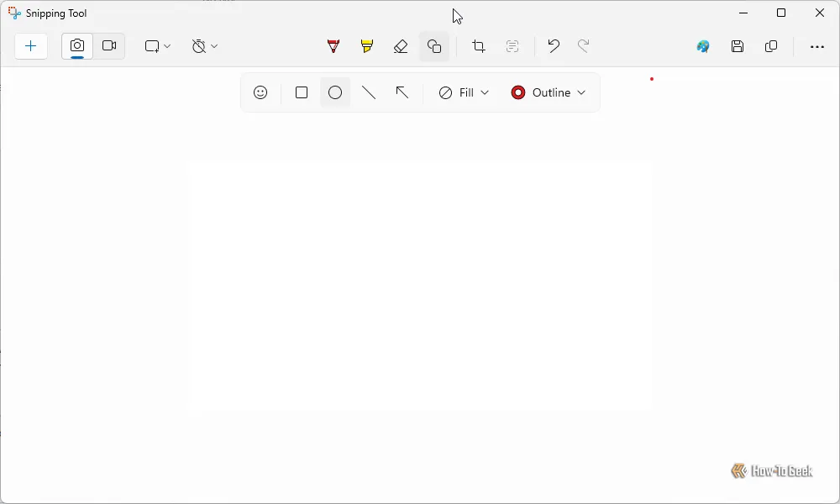Open the See more menu
This screenshot has width=840, height=504.
[x=816, y=46]
